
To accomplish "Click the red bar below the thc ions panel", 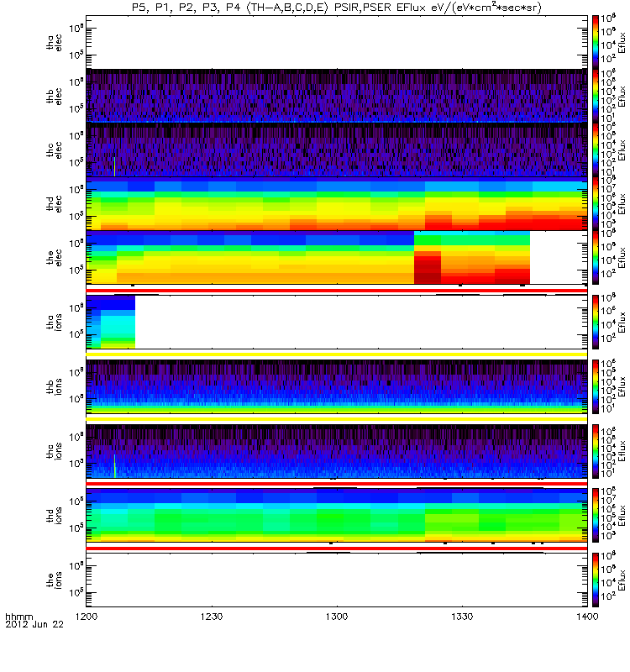I will point(337,484).
